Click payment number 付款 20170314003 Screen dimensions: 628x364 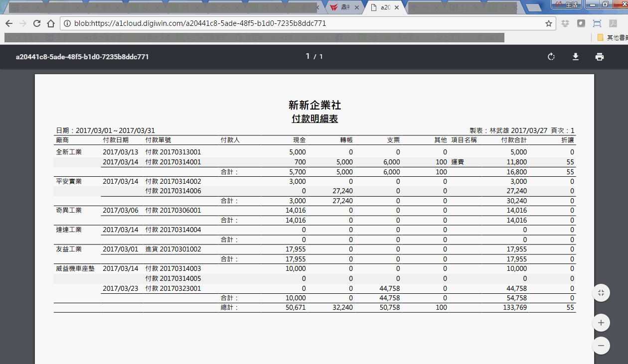point(173,268)
